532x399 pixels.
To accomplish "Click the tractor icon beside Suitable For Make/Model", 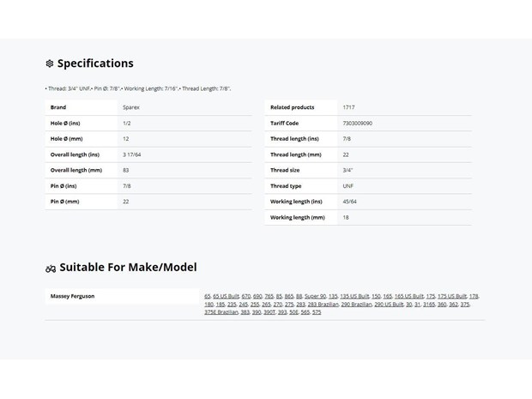I will coord(51,269).
